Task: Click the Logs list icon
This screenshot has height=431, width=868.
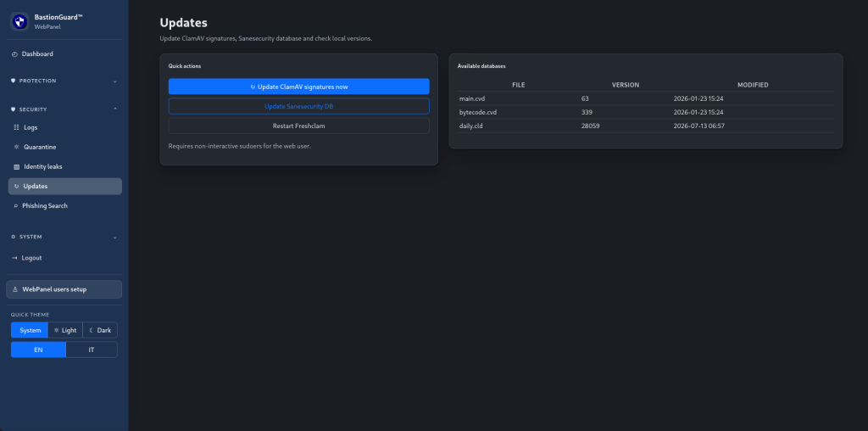Action: point(16,127)
